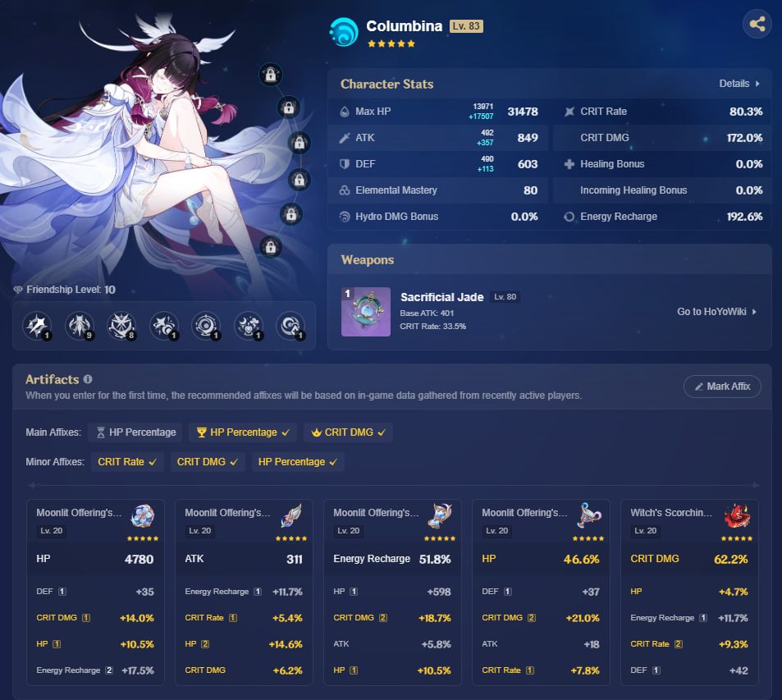Click the CRIT DMG +21.0% substat
The height and width of the screenshot is (700, 782).
[x=541, y=618]
